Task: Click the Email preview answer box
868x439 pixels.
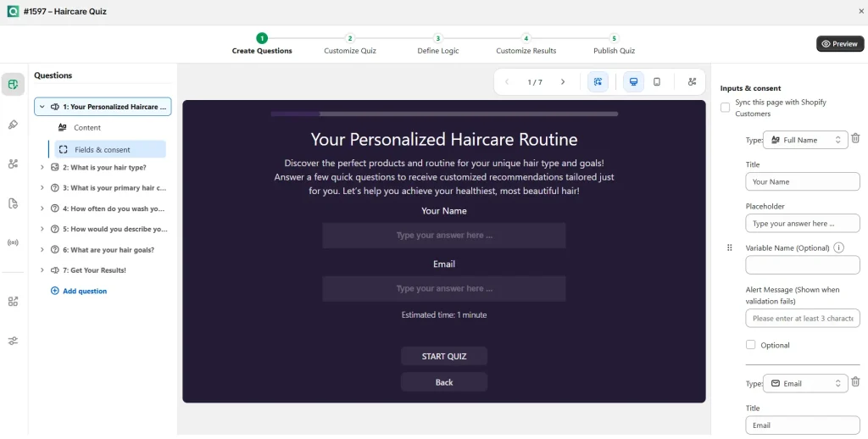Action: [444, 288]
